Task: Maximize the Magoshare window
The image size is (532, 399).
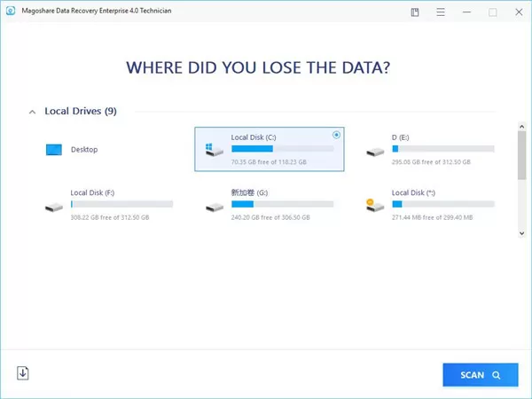Action: coord(493,12)
